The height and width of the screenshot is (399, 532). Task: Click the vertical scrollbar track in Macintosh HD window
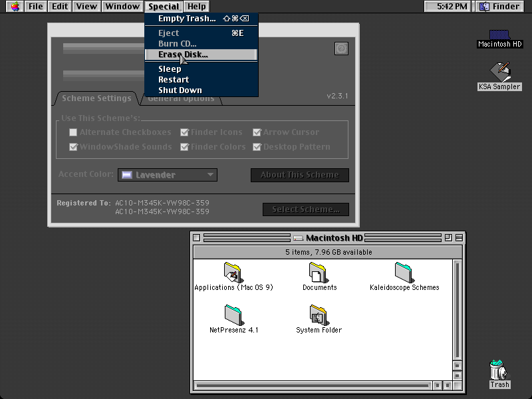click(457, 310)
